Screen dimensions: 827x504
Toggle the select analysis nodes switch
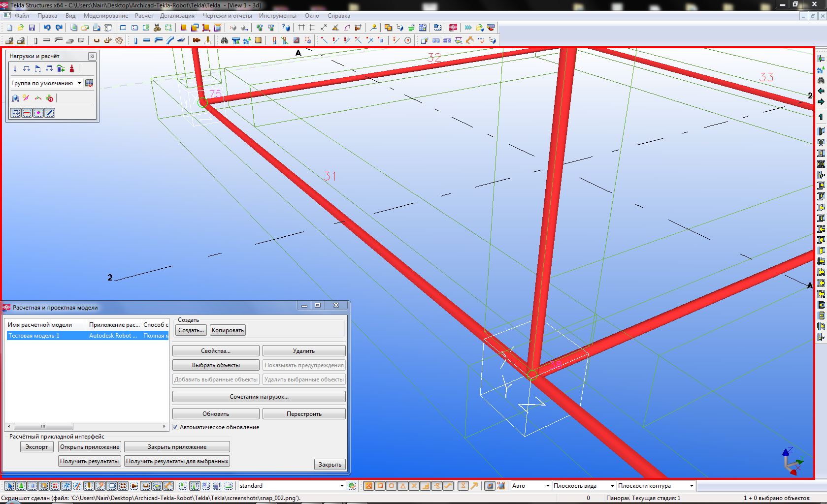click(38, 113)
